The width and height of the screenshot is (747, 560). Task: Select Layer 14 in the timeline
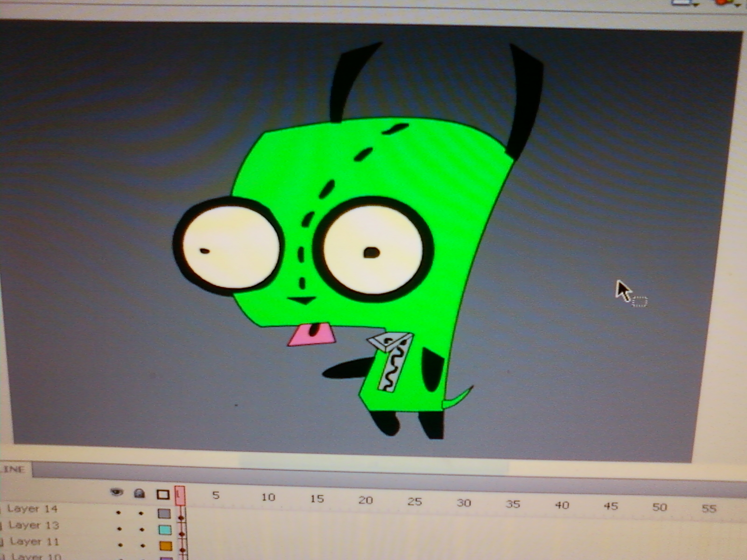[33, 509]
